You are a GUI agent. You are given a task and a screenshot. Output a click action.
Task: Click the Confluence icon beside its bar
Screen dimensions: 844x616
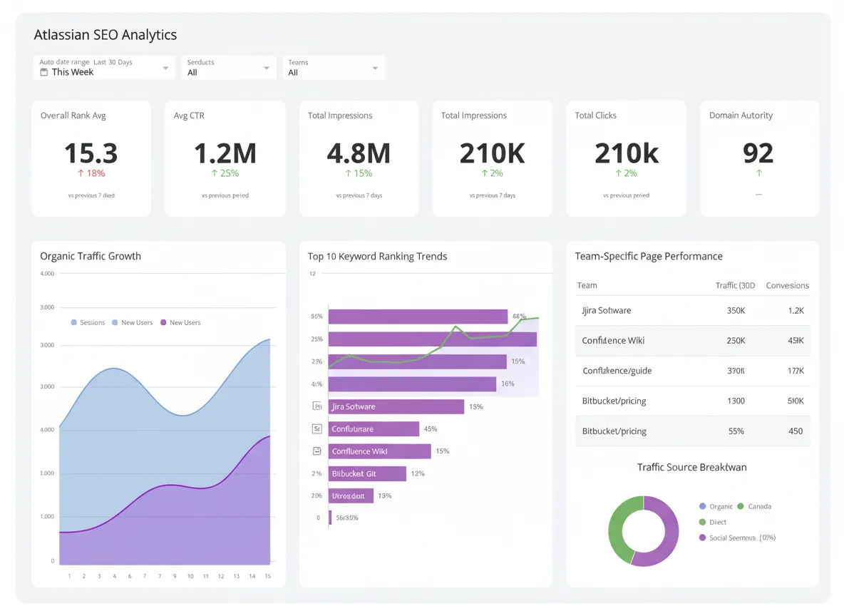(x=319, y=428)
